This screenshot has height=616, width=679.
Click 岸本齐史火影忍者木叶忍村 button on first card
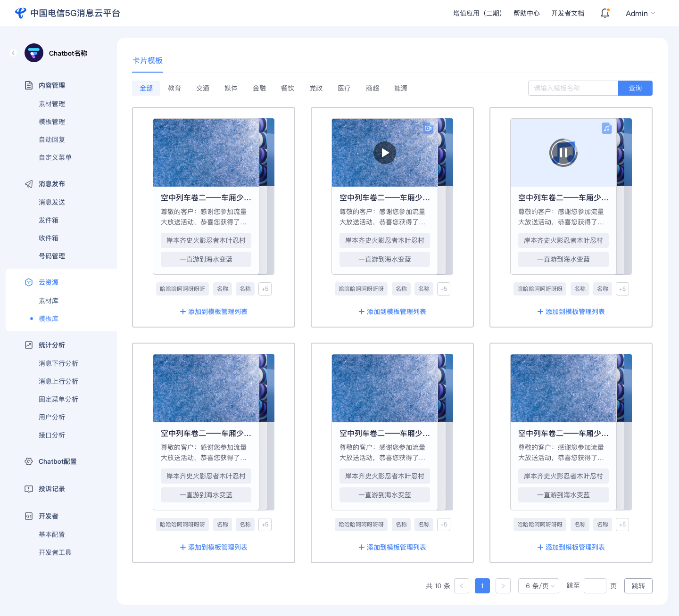point(206,240)
